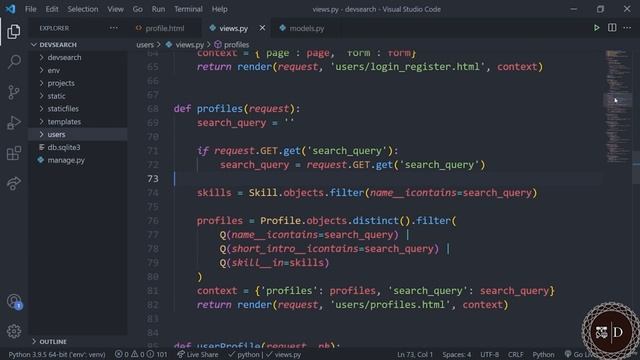
Task: Open editor More Actions ellipsis
Action: [627, 28]
